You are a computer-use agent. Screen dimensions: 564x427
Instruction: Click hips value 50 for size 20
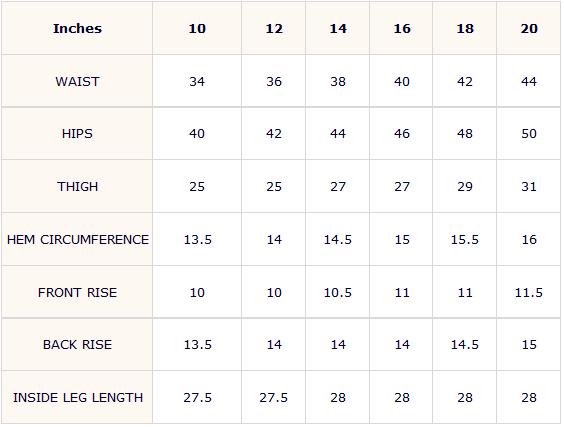click(x=528, y=133)
